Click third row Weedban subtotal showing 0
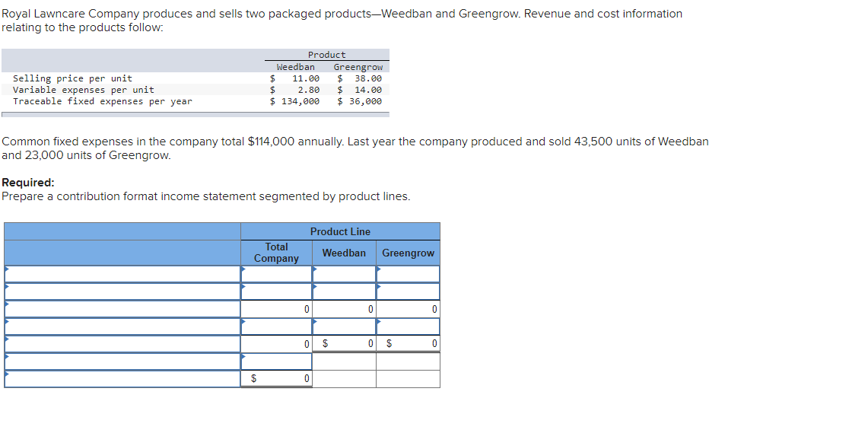Viewport: 868px width, 433px height. pos(345,309)
